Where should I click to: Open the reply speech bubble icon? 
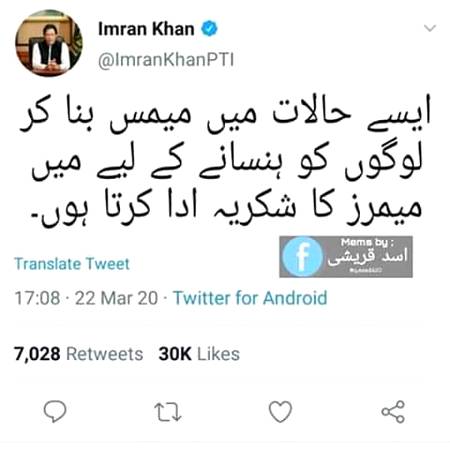[x=55, y=411]
